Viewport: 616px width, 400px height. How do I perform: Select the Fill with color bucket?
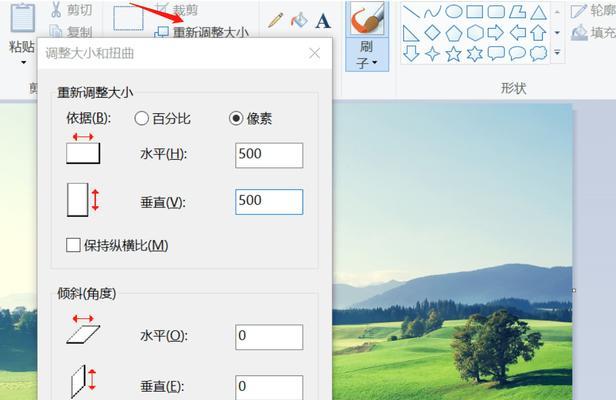(x=299, y=20)
